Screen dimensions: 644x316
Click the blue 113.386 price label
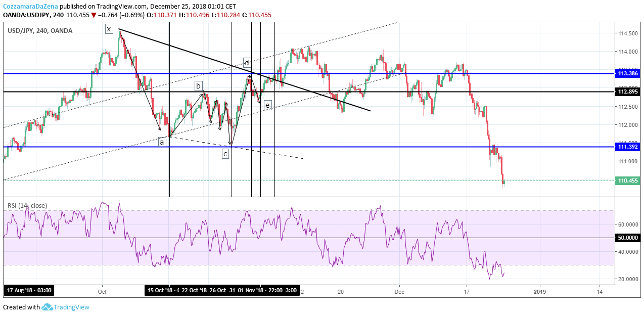628,73
